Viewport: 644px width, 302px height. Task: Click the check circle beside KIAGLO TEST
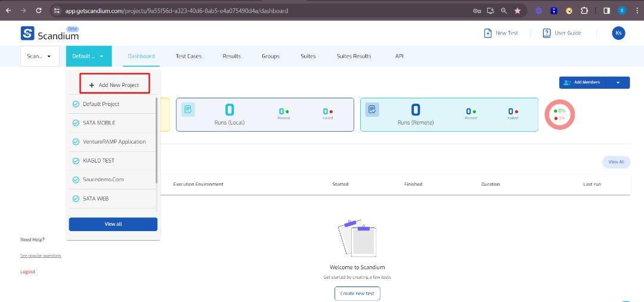[x=76, y=161]
